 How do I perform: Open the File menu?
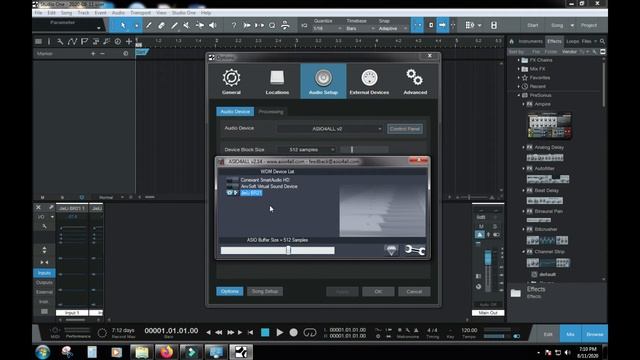tap(38, 13)
